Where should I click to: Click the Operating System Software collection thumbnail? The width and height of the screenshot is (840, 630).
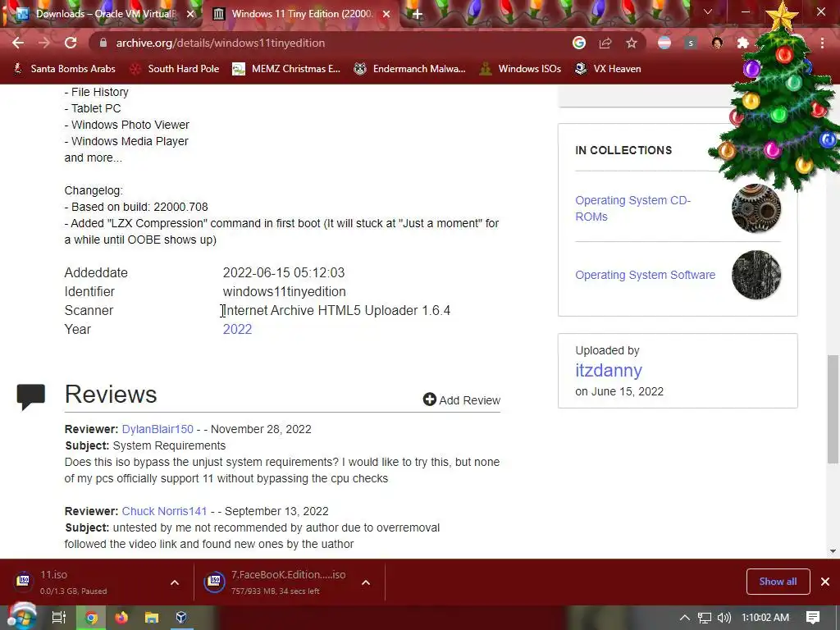(x=756, y=275)
